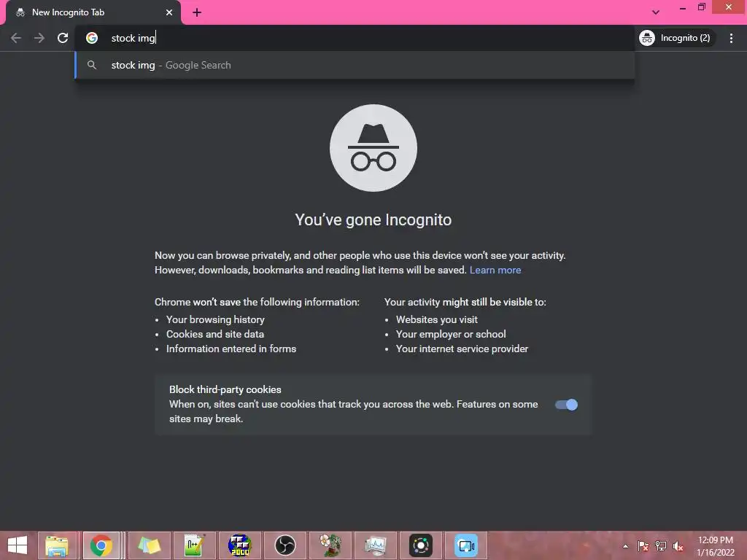Open File Explorer from the taskbar
747x560 pixels.
click(57, 545)
